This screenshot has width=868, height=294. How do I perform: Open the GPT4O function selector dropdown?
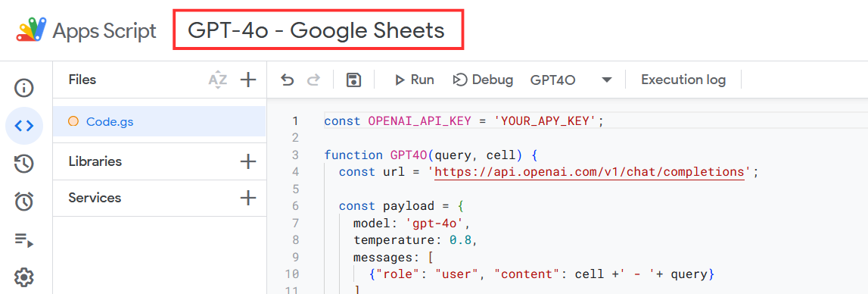571,80
